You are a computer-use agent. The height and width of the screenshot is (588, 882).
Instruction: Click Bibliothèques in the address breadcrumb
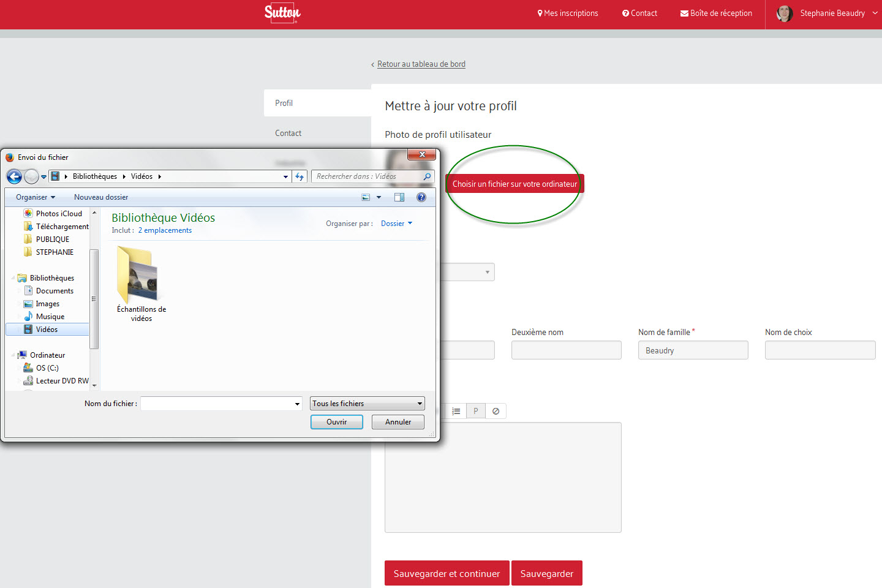(x=95, y=176)
